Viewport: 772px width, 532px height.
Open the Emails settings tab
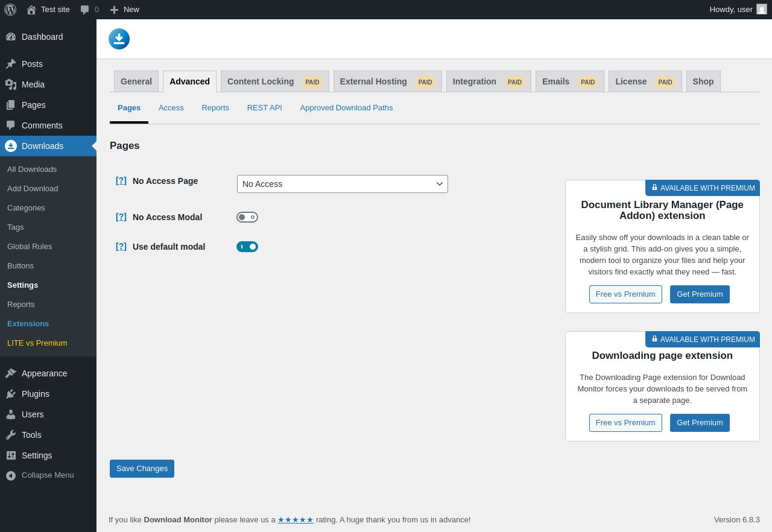pyautogui.click(x=570, y=81)
